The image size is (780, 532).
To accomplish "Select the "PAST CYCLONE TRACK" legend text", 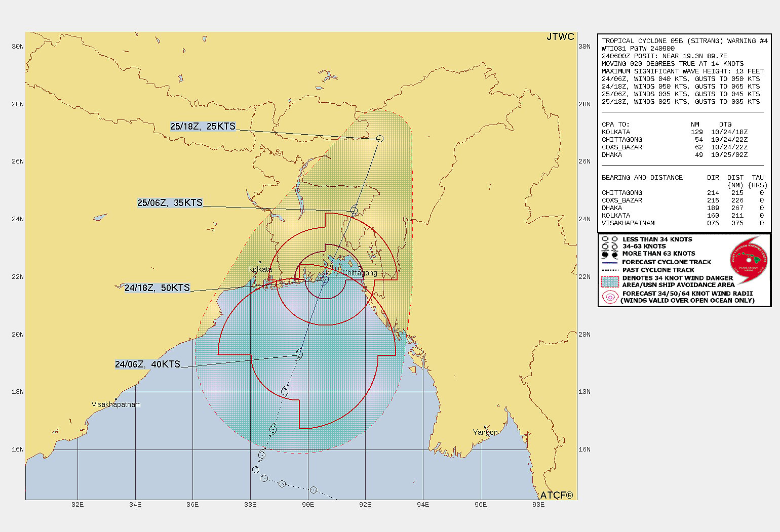I will [x=658, y=270].
